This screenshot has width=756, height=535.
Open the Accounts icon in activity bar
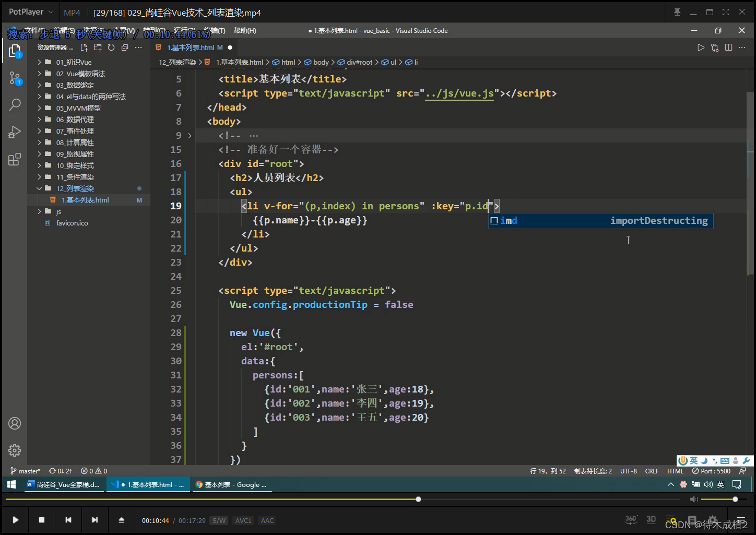[15, 423]
